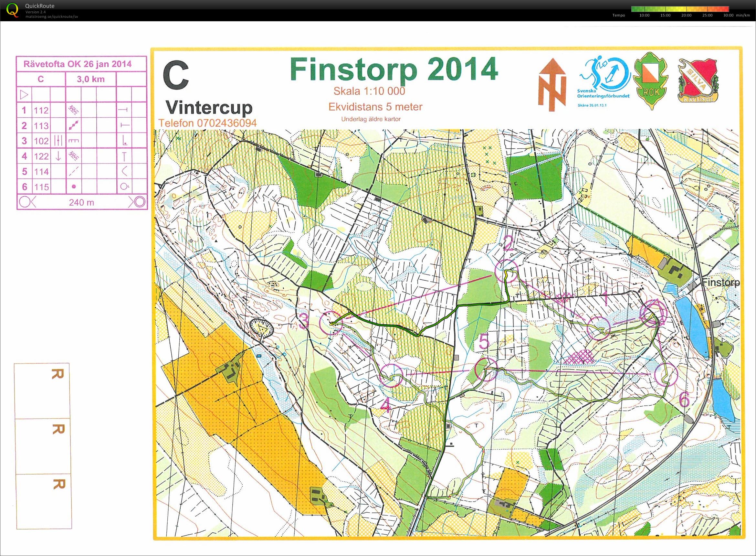Image resolution: width=756 pixels, height=556 pixels.
Task: Click the down arrow symbol in row 4
Action: pyautogui.click(x=58, y=156)
